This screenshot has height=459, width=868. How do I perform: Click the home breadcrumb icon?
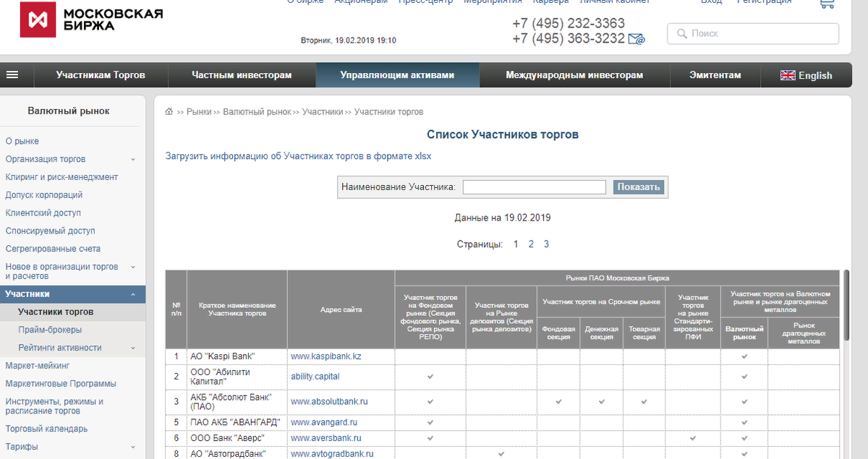click(169, 112)
